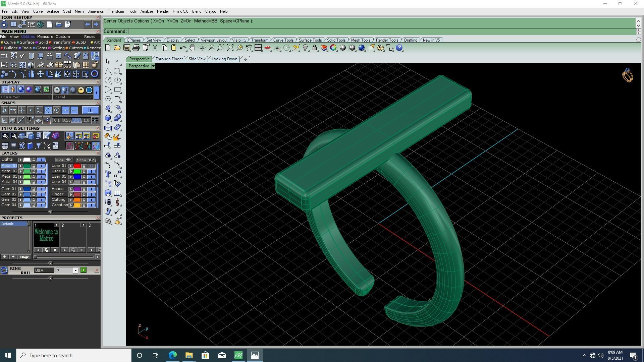The image size is (644, 362).
Task: Click the Command input field
Action: coord(381,32)
